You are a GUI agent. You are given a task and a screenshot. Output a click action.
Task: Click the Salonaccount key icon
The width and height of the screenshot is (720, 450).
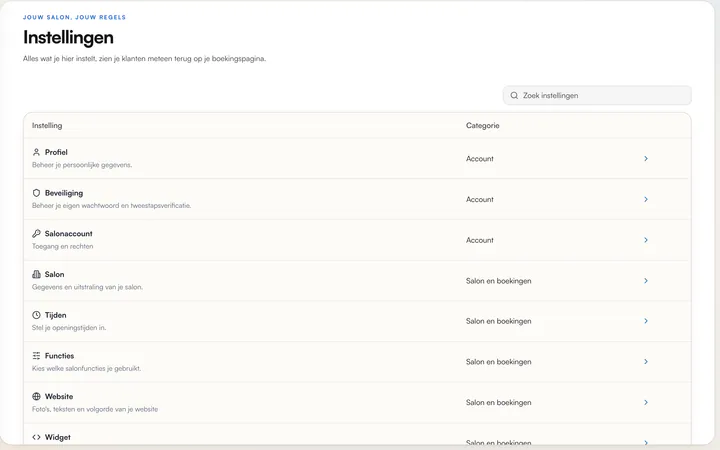pos(36,233)
